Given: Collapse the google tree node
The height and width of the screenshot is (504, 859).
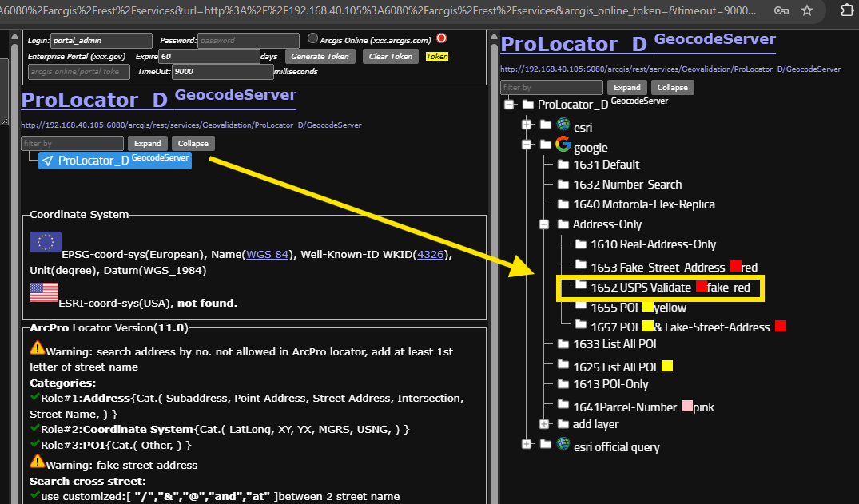Looking at the screenshot, I should pos(526,145).
